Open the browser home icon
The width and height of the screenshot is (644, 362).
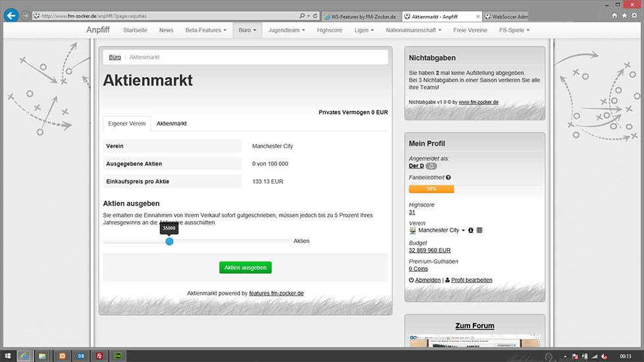[614, 15]
